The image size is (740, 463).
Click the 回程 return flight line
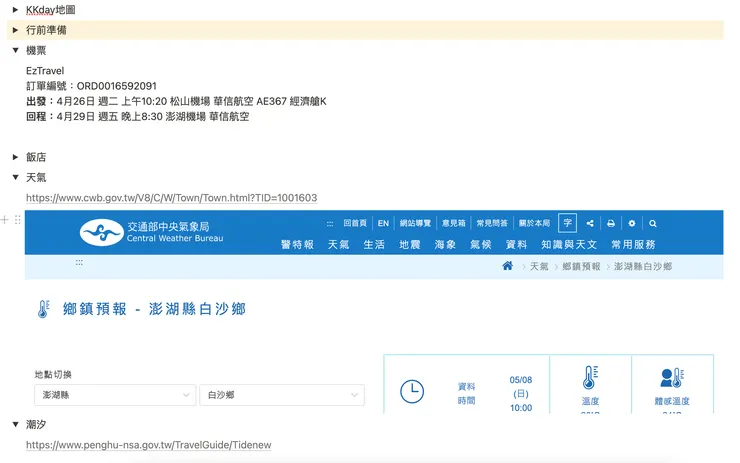(x=137, y=117)
